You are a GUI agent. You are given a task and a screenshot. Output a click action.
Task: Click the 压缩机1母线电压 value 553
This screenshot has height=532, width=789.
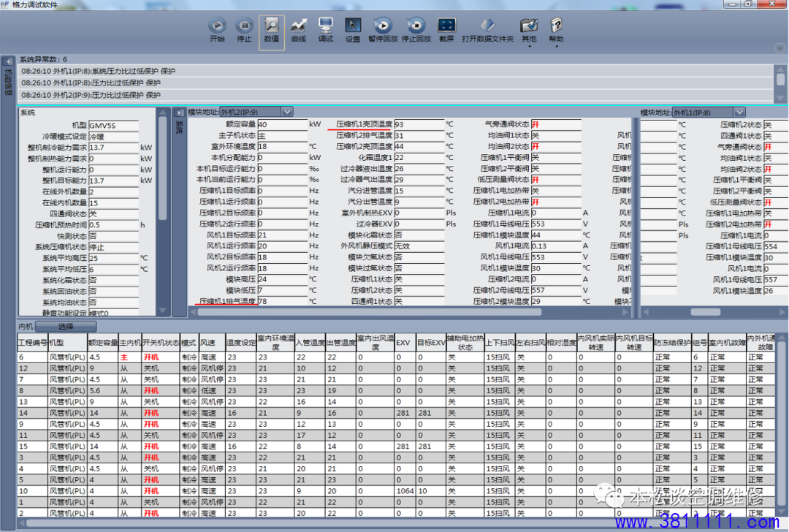(x=555, y=224)
